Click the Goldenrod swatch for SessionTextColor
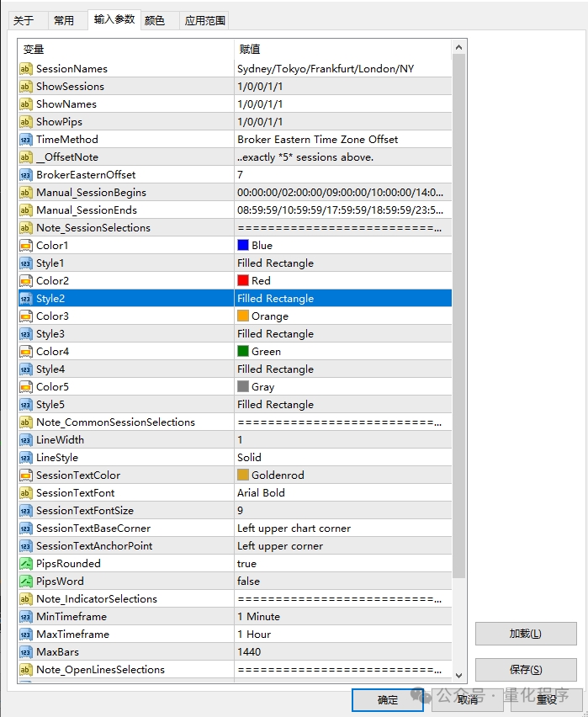Screen dimensions: 588x717 243,475
